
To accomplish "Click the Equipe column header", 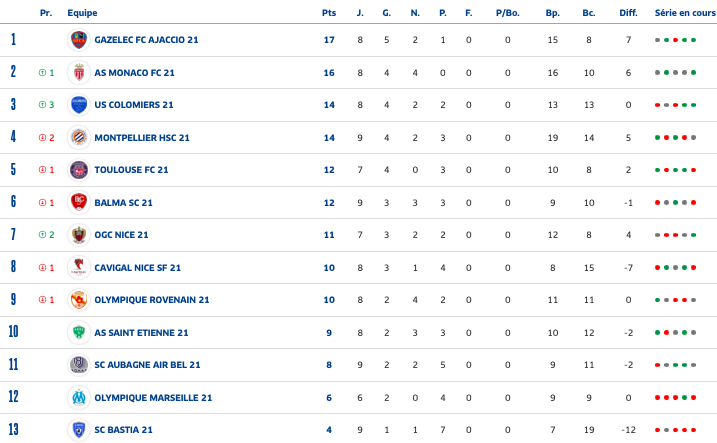I will tap(82, 13).
